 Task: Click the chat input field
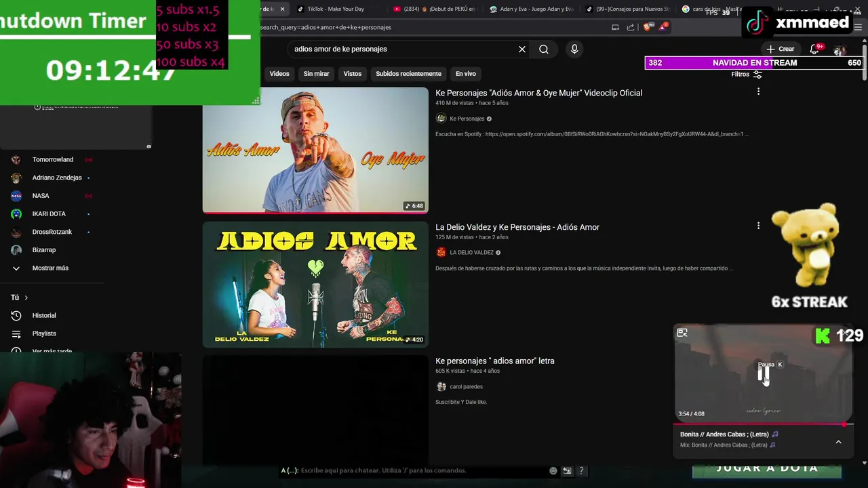point(414,470)
